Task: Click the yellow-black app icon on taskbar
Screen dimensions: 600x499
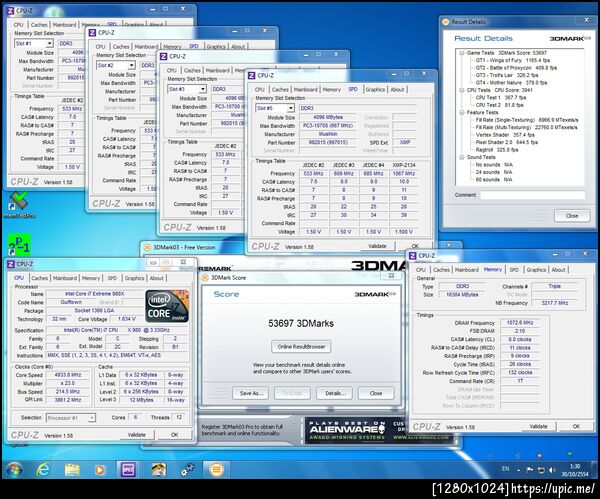Action: click(158, 470)
